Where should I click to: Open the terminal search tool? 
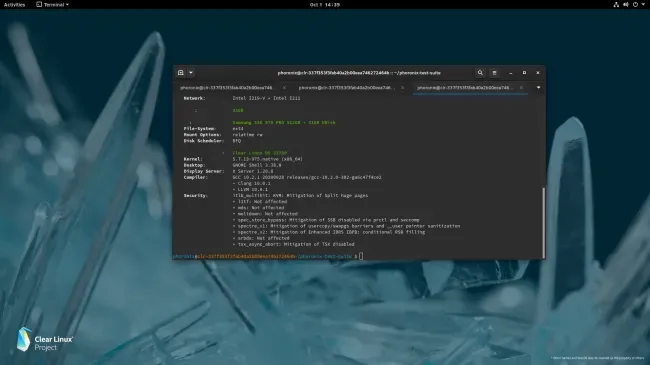tap(480, 73)
